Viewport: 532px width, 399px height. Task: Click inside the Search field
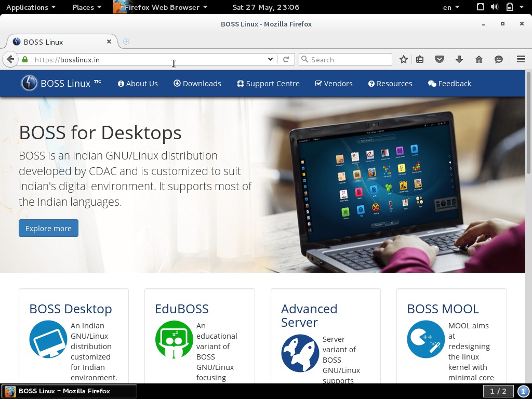point(345,59)
